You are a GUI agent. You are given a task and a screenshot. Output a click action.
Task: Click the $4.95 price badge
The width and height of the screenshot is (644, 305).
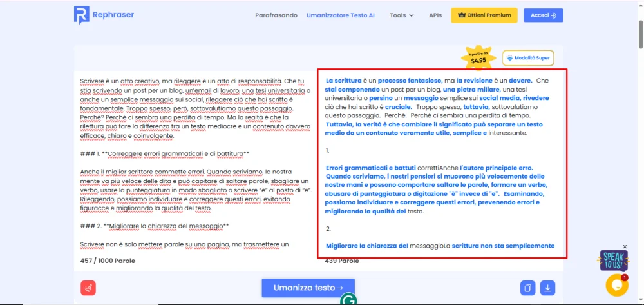[x=479, y=58]
